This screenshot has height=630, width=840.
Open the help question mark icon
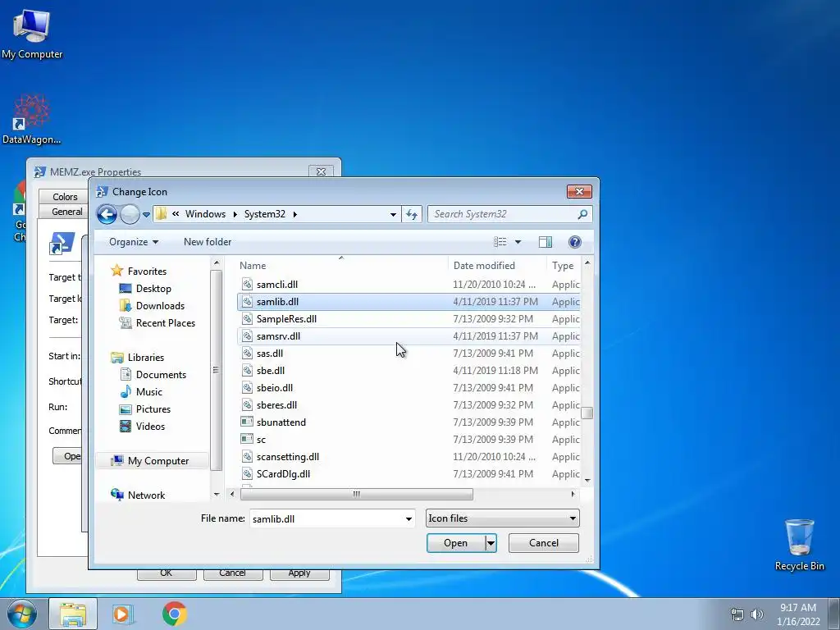[x=575, y=242]
